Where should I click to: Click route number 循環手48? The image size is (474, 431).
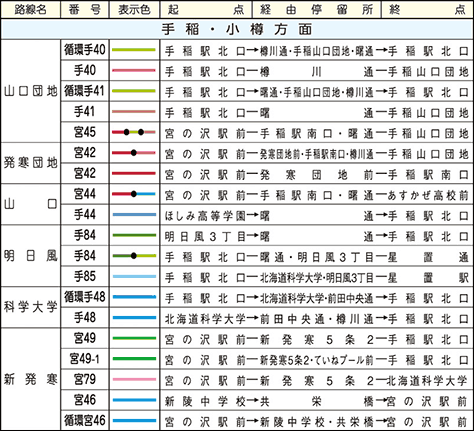click(x=85, y=297)
